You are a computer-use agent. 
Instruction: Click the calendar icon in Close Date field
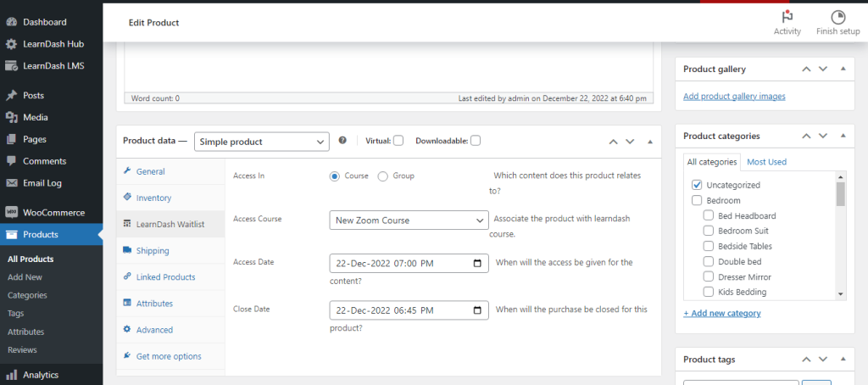tap(477, 310)
